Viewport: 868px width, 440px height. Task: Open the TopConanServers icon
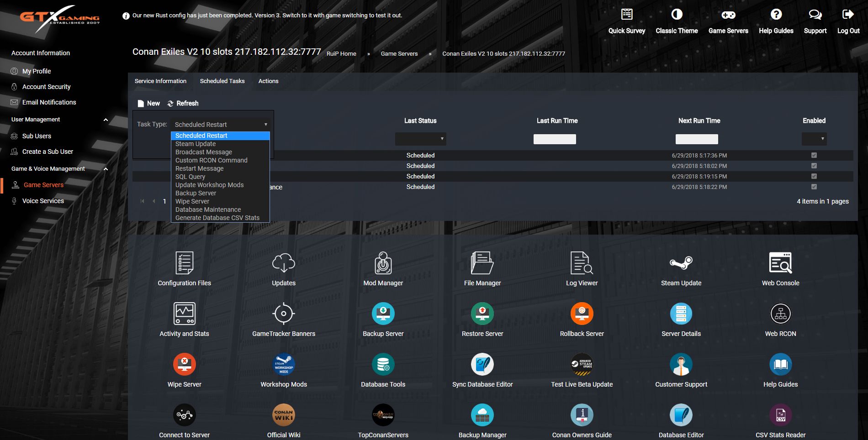click(x=383, y=415)
